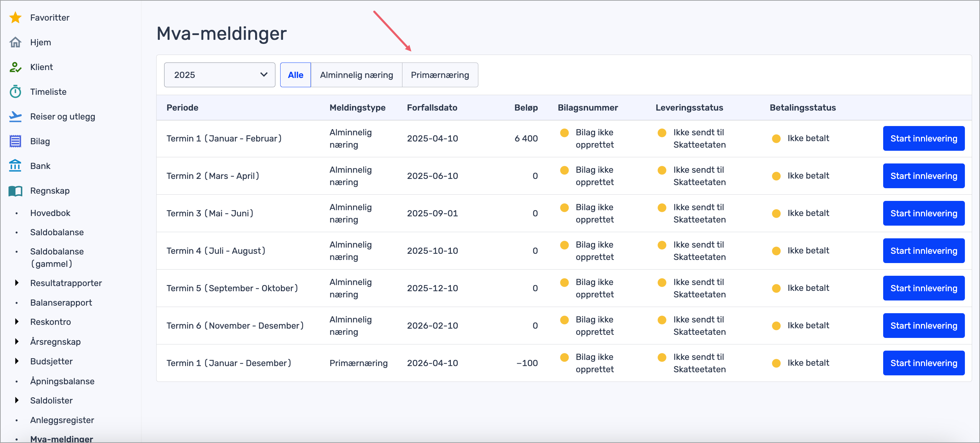Open Reiser og utlegg airplane icon
Screen dimensions: 980x443
click(x=15, y=116)
